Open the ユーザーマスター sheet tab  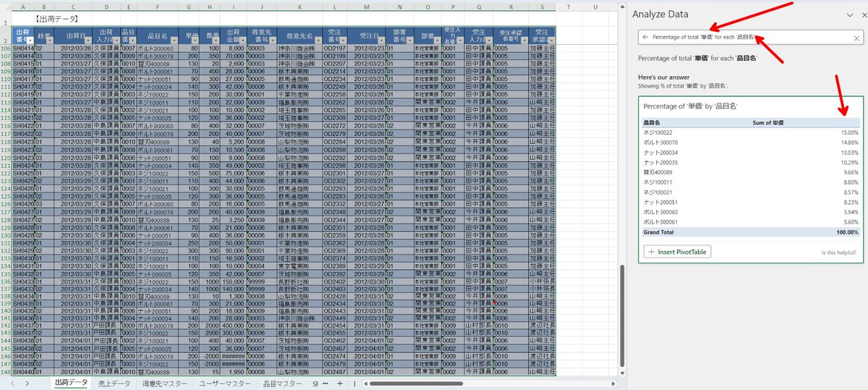[x=225, y=383]
